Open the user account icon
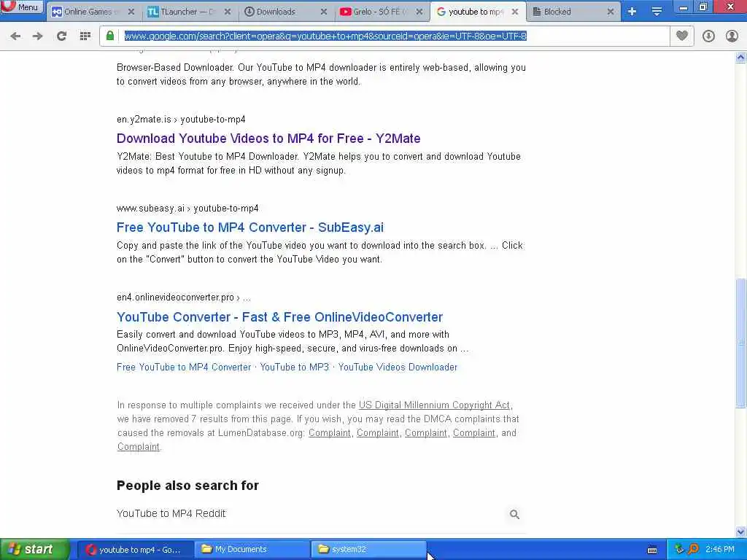The height and width of the screenshot is (560, 747). (732, 36)
